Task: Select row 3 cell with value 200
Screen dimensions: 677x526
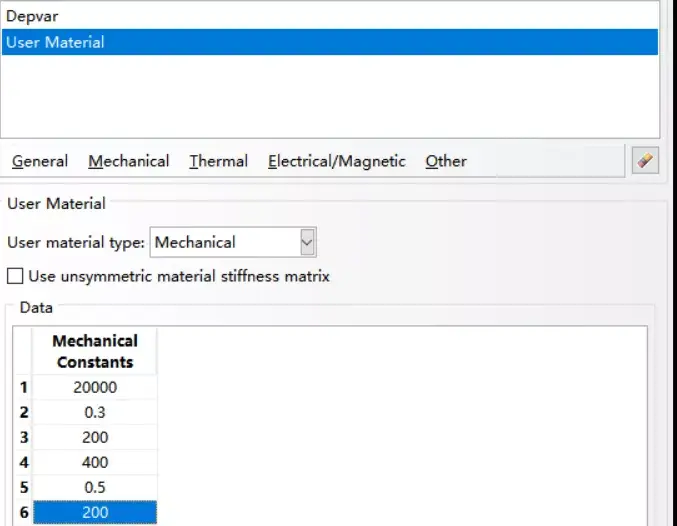Action: point(95,437)
